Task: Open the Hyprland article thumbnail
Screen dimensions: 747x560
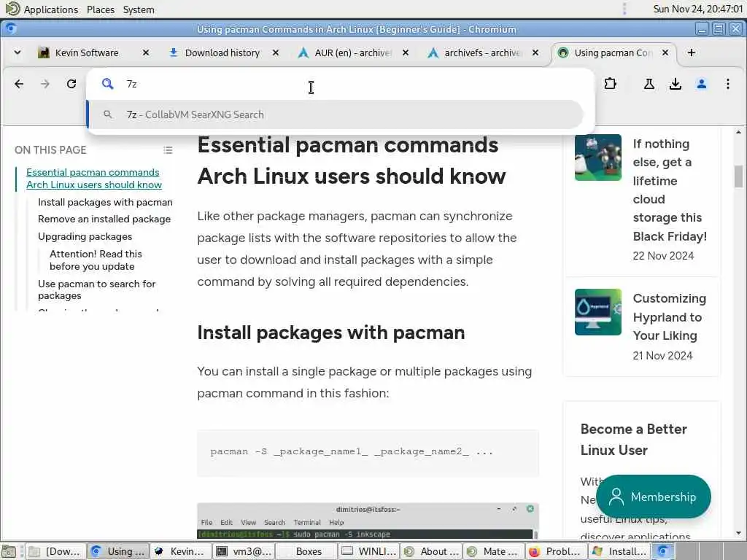Action: tap(598, 312)
